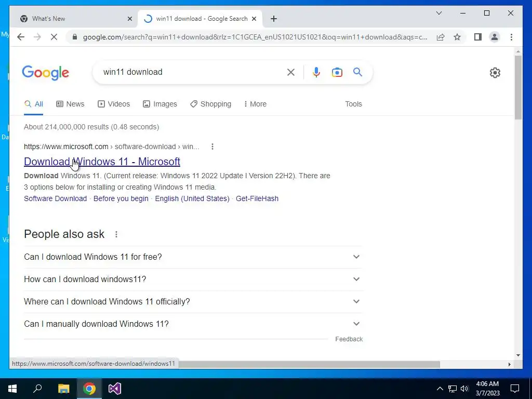Image resolution: width=532 pixels, height=399 pixels.
Task: Open the taskbar clock and date
Action: tap(487, 389)
